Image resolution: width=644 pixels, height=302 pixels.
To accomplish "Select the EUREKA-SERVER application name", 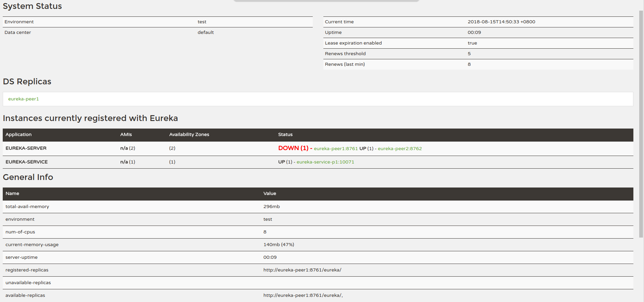I will coord(26,148).
